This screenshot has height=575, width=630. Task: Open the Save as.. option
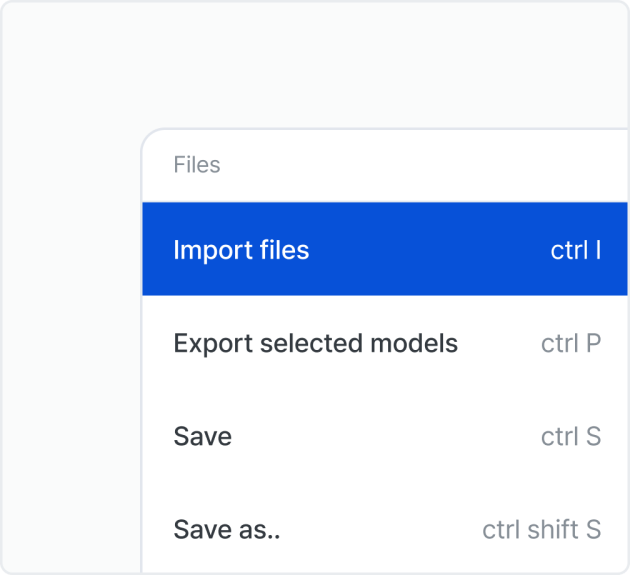coord(227,529)
